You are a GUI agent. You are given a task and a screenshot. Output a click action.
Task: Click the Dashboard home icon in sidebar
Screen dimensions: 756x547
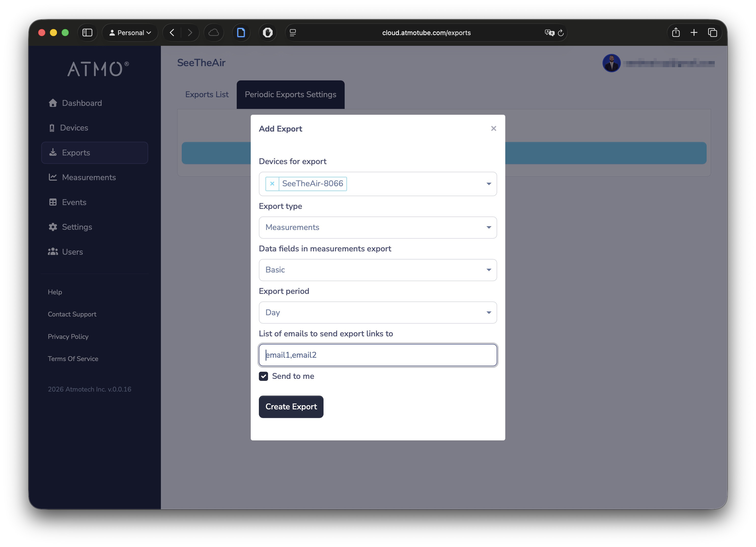pyautogui.click(x=53, y=103)
